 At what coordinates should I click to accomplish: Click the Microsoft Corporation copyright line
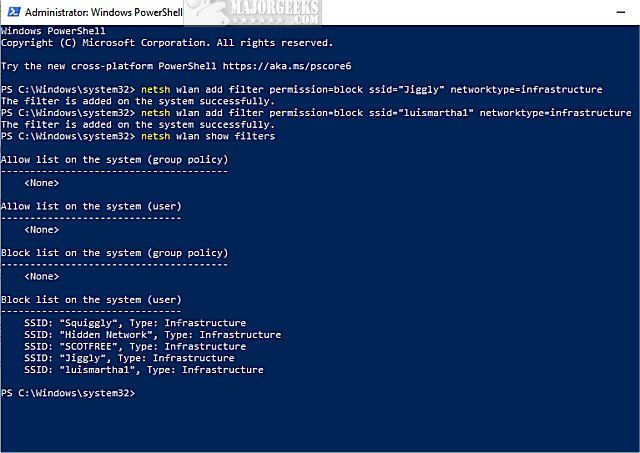(167, 42)
